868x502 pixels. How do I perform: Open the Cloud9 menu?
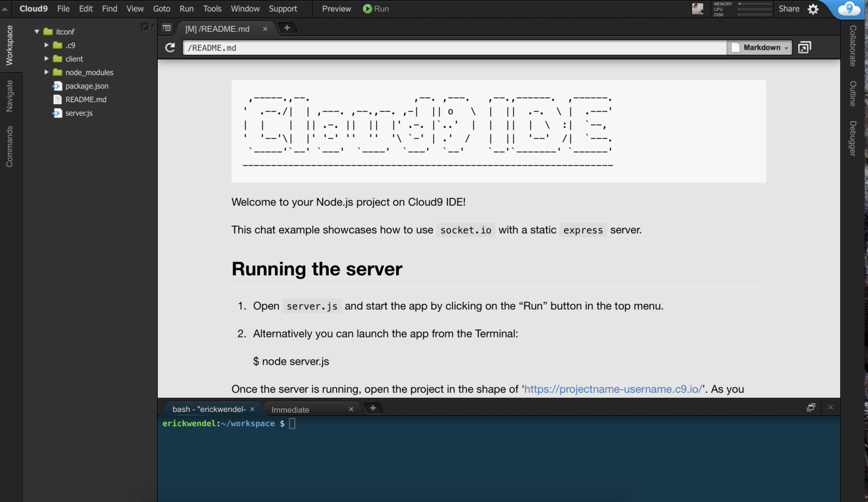click(33, 9)
